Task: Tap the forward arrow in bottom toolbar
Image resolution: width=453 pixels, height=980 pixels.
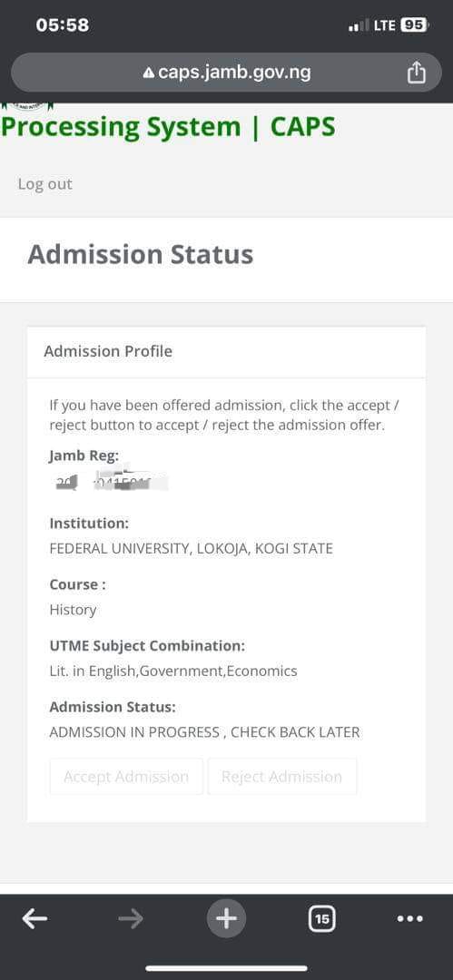Action: click(x=131, y=918)
